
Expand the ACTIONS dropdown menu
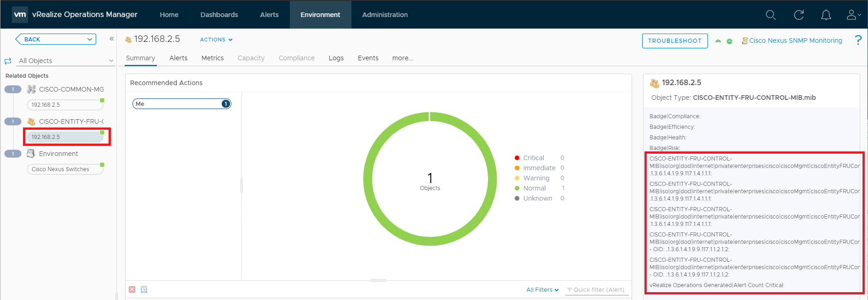point(216,40)
